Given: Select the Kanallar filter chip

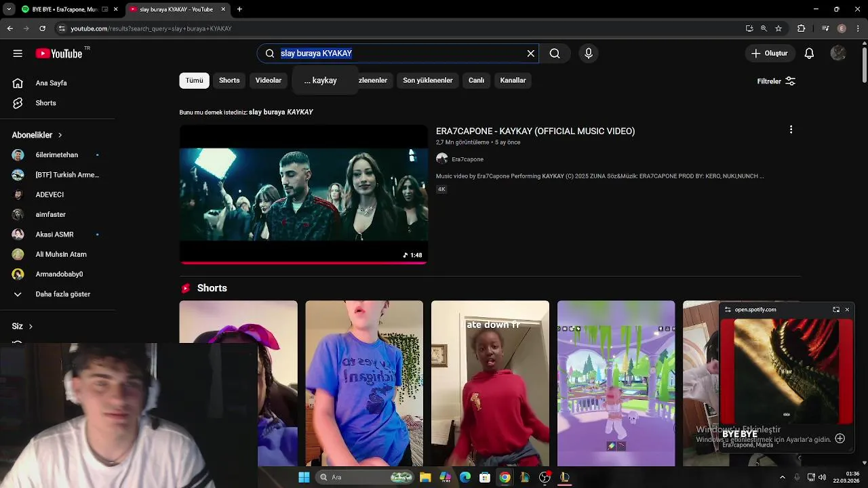Looking at the screenshot, I should pos(513,80).
